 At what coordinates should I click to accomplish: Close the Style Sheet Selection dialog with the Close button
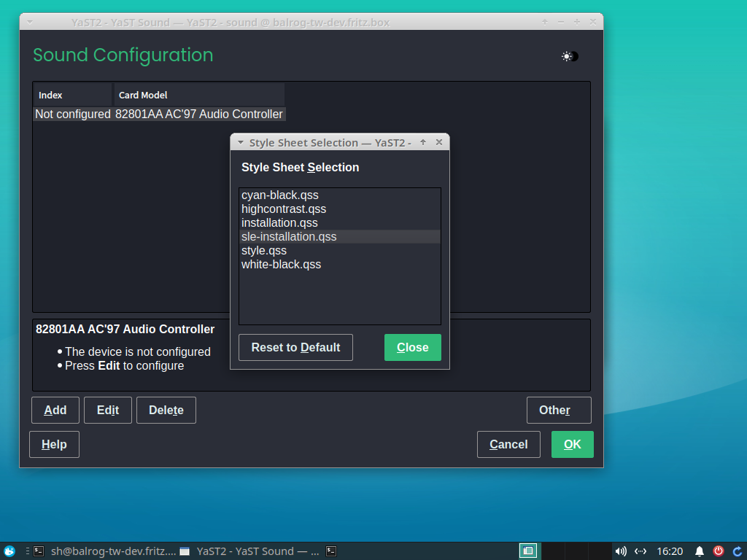(x=413, y=348)
